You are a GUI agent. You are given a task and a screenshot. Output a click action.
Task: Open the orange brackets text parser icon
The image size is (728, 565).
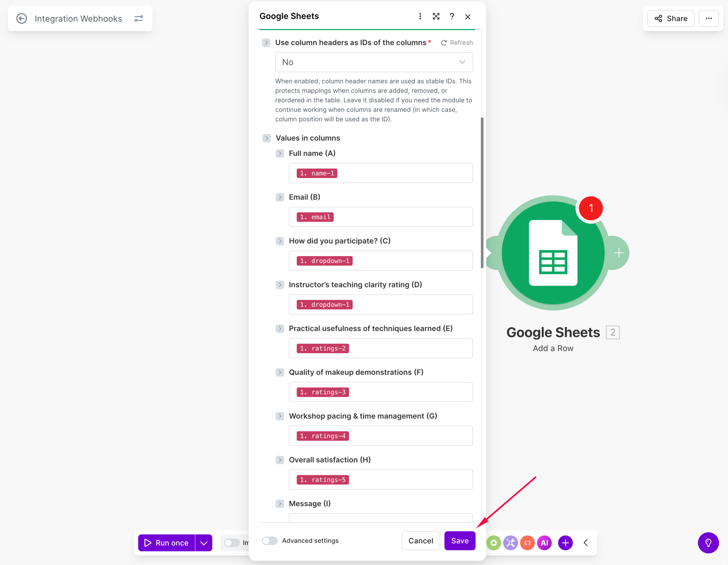click(x=527, y=543)
